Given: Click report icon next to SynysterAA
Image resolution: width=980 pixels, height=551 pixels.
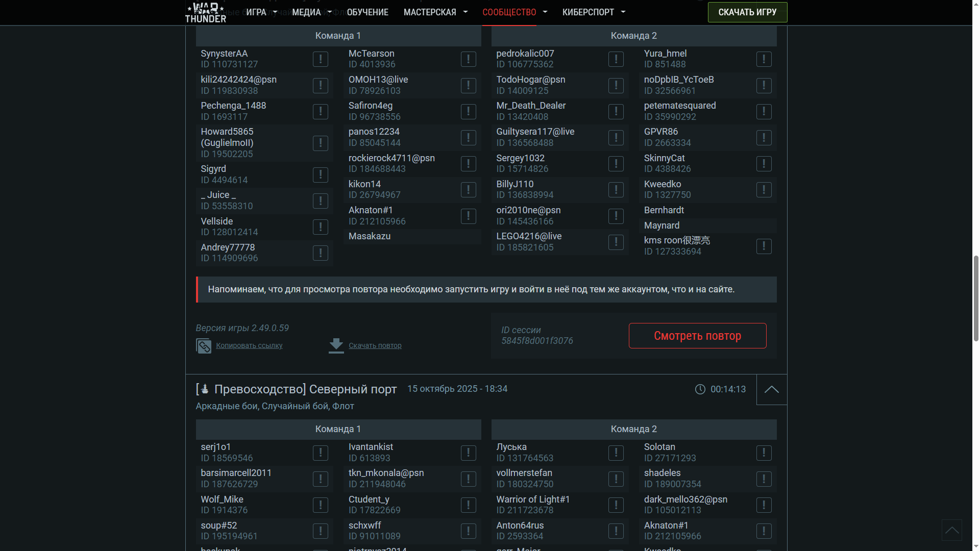Looking at the screenshot, I should click(x=320, y=59).
